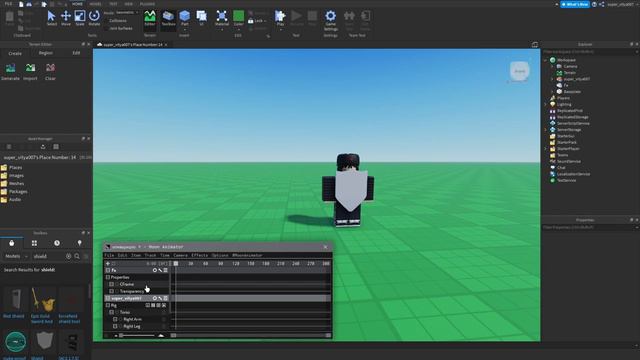Toggle the Properties checkbox in Moon Animator
The image size is (640, 360).
coord(108,277)
